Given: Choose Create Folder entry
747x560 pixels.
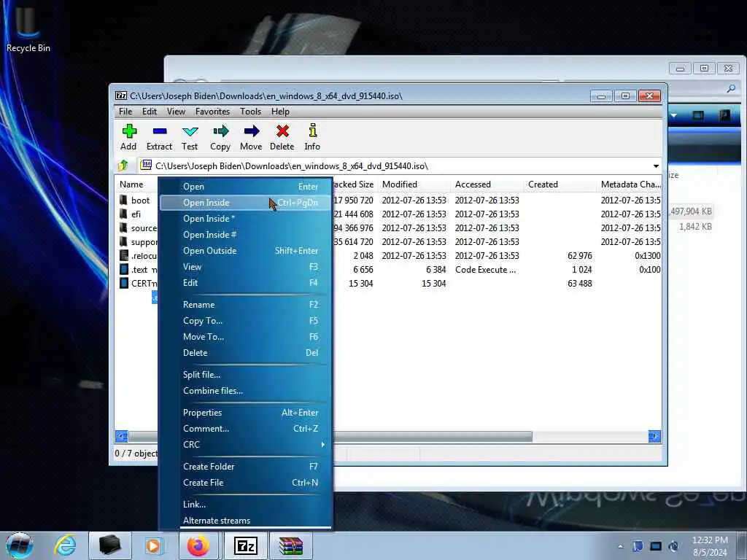Looking at the screenshot, I should point(245,467).
